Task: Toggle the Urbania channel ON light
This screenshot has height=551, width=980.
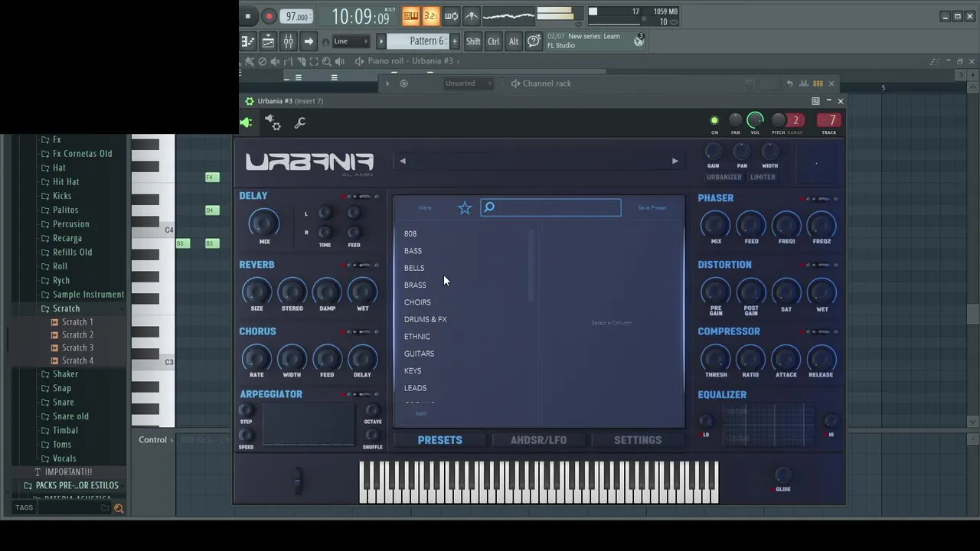Action: click(714, 120)
